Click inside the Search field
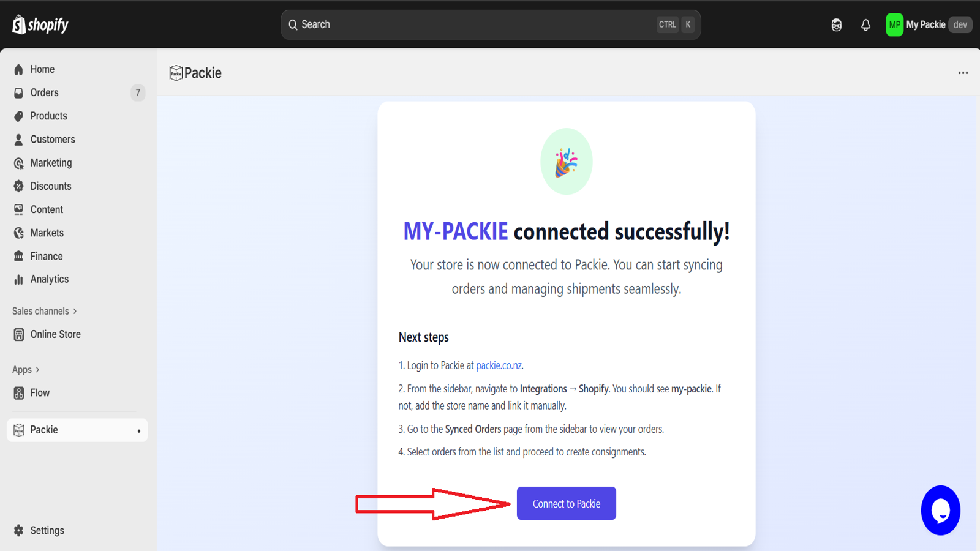Image resolution: width=980 pixels, height=551 pixels. [490, 24]
